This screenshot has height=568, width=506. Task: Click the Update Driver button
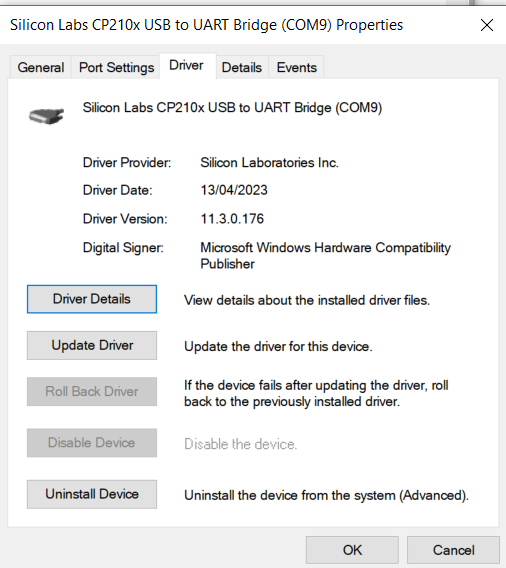(x=92, y=345)
